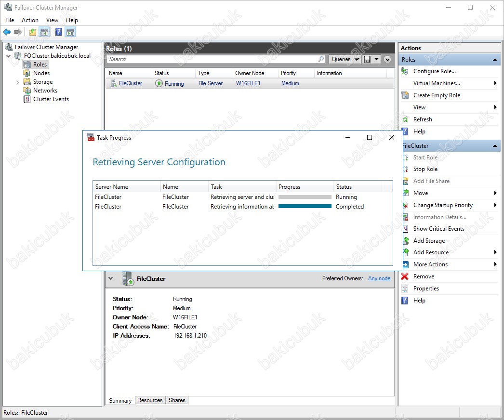
Task: Click the Priority column header
Action: [x=296, y=73]
